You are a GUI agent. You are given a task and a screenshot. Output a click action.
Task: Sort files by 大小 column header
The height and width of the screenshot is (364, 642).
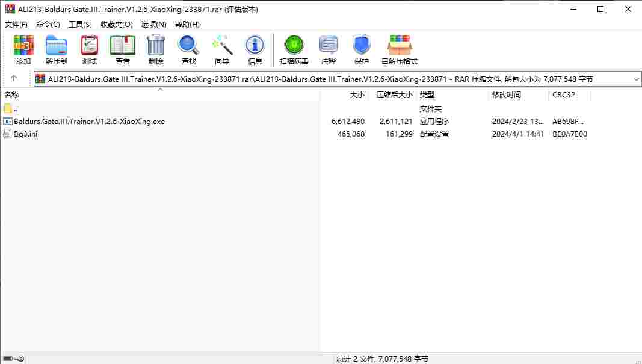coord(344,95)
